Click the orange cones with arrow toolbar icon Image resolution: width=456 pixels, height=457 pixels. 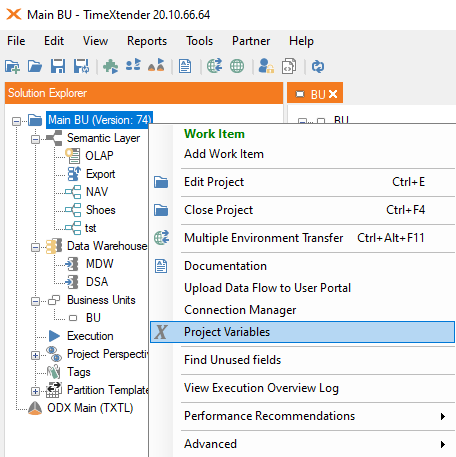[x=156, y=65]
